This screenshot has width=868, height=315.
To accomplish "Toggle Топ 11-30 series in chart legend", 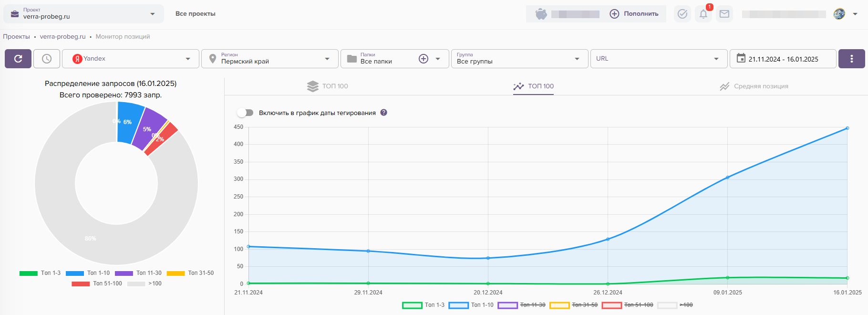I will (521, 305).
